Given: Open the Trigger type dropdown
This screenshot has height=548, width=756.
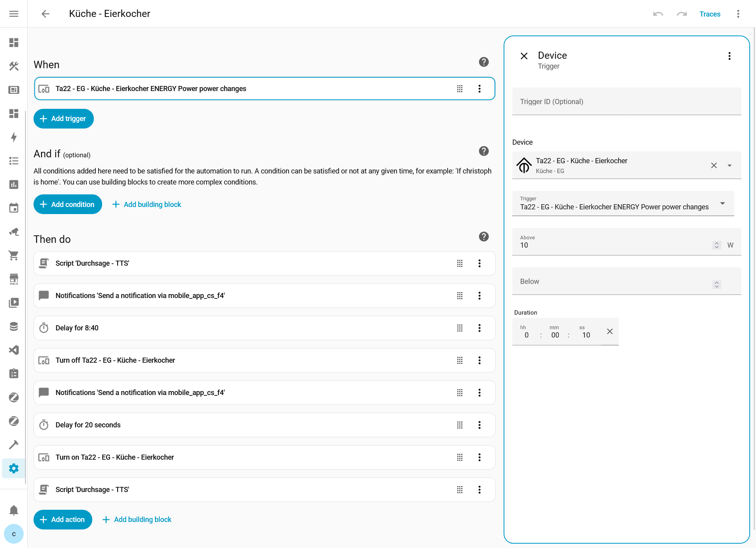Looking at the screenshot, I should click(x=722, y=203).
